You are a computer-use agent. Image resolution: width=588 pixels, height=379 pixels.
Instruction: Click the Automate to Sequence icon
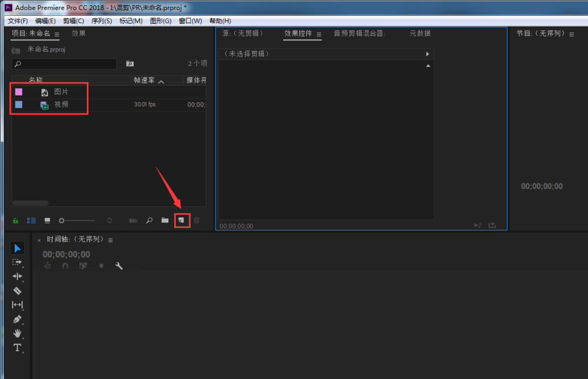[133, 220]
